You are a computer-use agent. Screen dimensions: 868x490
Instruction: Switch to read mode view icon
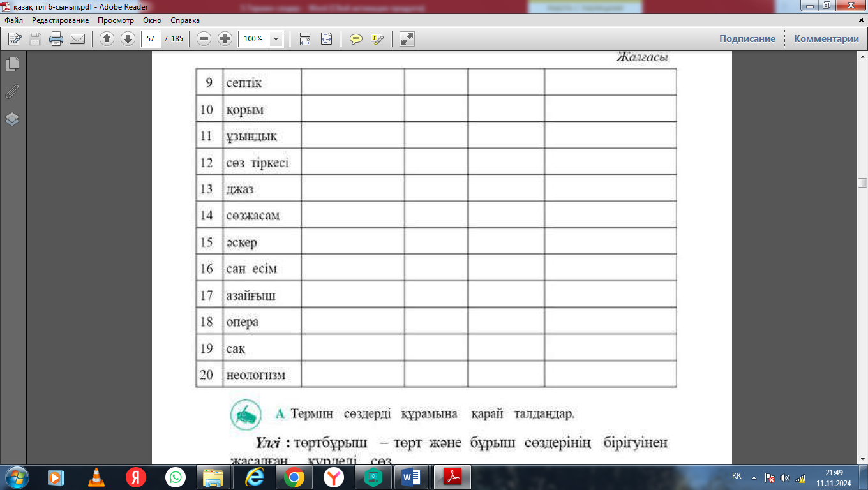click(x=407, y=39)
